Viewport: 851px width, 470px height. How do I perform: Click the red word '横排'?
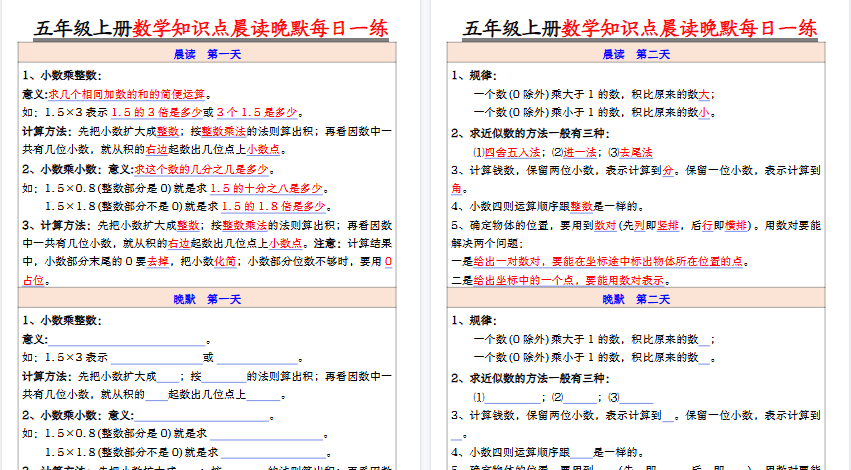[736, 225]
